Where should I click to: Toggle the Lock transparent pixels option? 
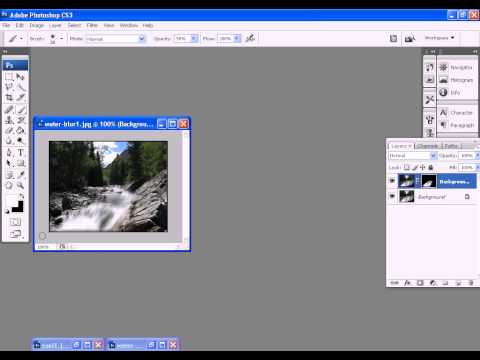[x=407, y=167]
